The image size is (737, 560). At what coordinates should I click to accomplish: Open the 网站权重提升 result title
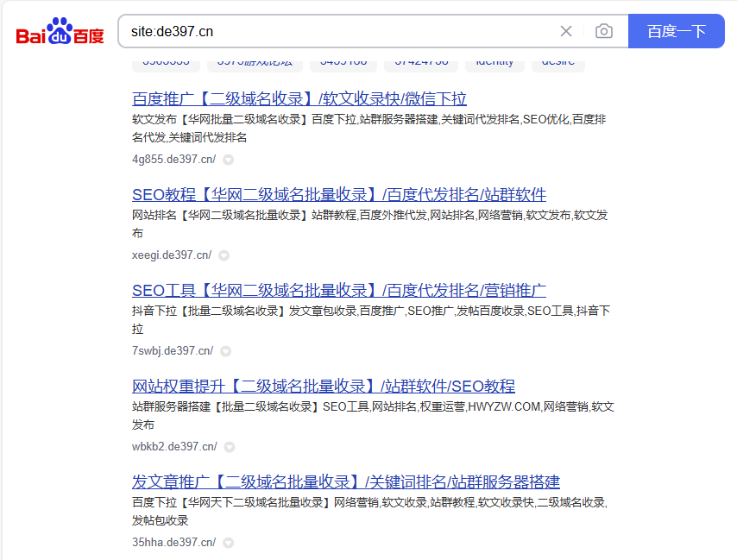[324, 386]
